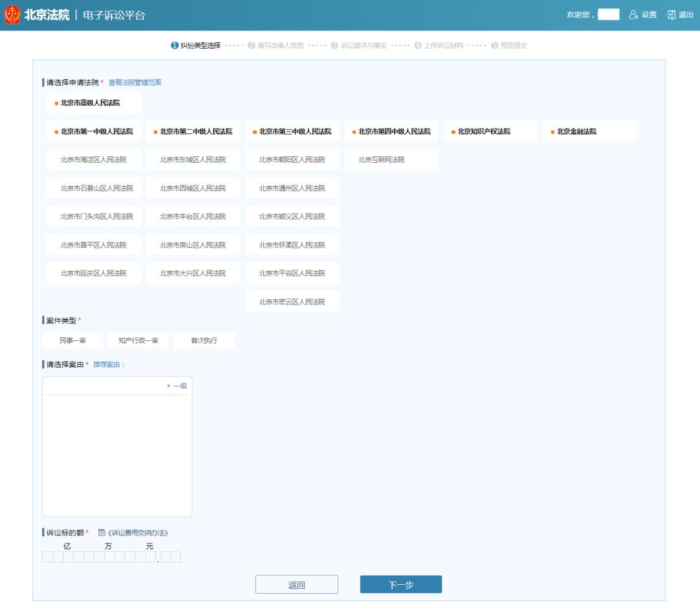The image size is (700, 614).
Task: Select 北京金融法院
Action: click(x=590, y=131)
